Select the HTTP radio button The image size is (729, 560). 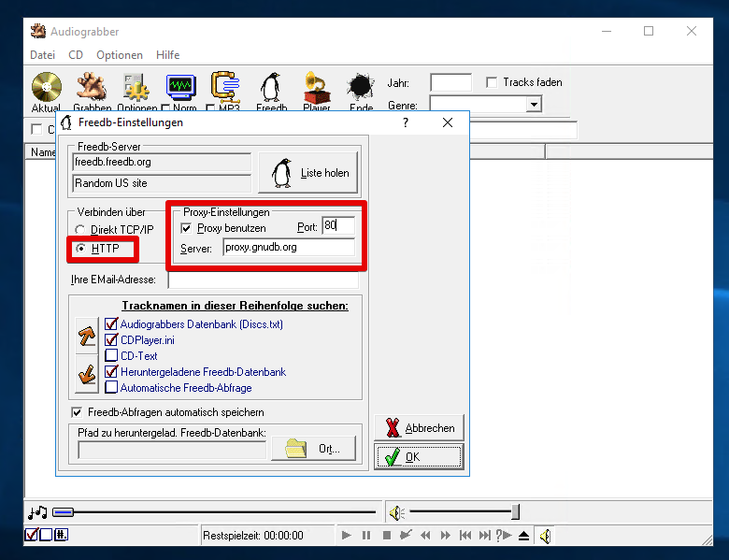pyautogui.click(x=80, y=249)
